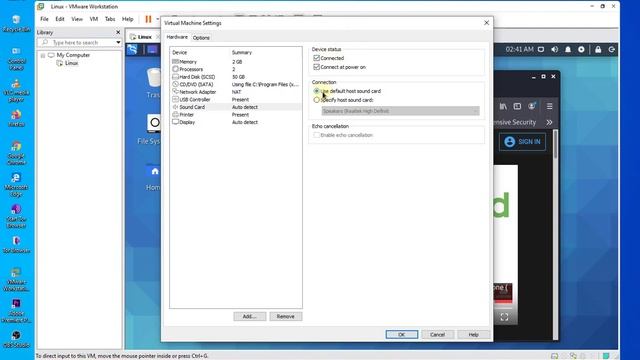Click the Device column header
The width and height of the screenshot is (640, 360).
[x=180, y=53]
